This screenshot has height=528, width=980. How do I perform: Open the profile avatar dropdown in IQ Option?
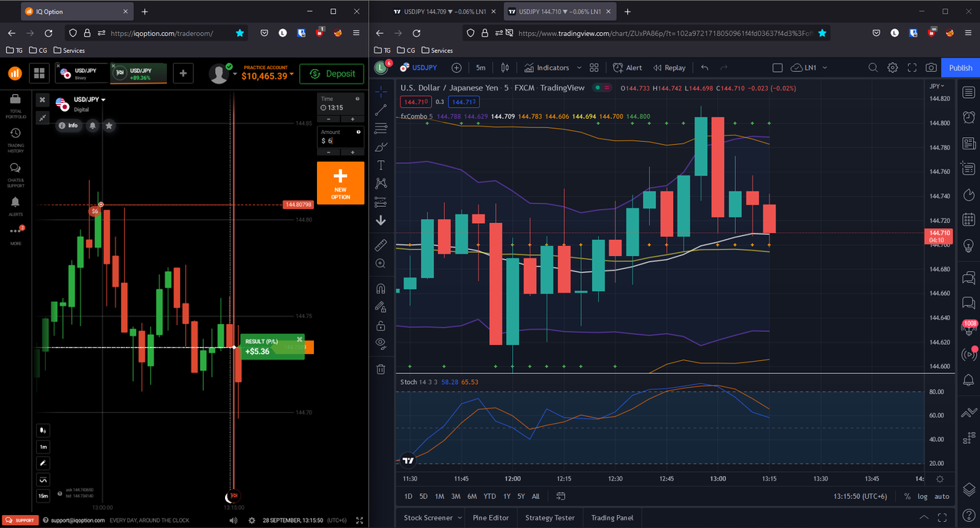tap(221, 74)
